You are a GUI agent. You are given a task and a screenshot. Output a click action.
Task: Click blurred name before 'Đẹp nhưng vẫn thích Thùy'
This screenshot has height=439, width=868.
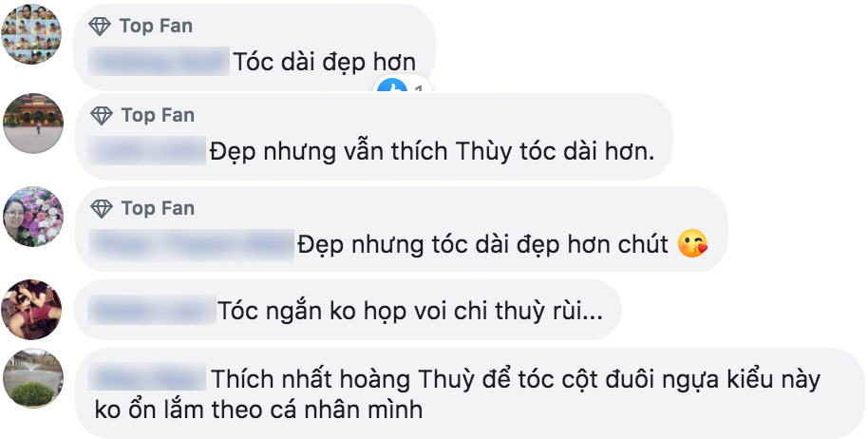[x=146, y=150]
